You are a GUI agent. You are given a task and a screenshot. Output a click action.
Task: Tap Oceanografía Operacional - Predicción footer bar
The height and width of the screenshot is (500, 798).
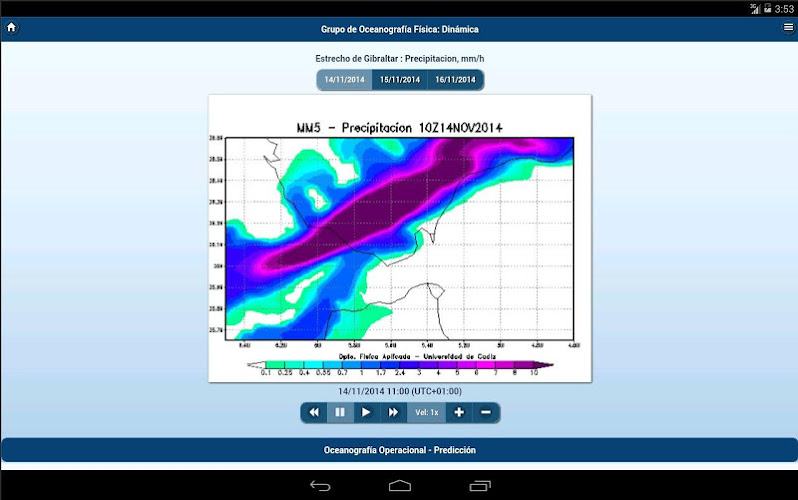400,450
